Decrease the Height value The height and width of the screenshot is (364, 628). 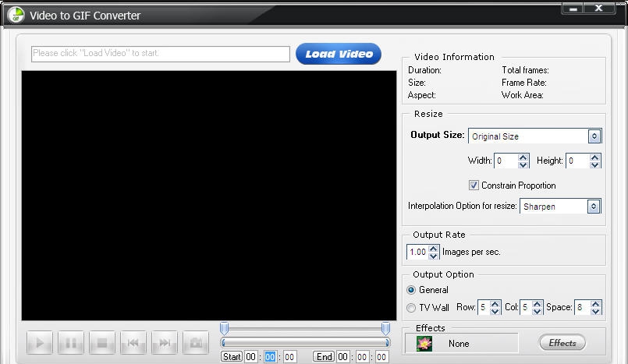[594, 164]
